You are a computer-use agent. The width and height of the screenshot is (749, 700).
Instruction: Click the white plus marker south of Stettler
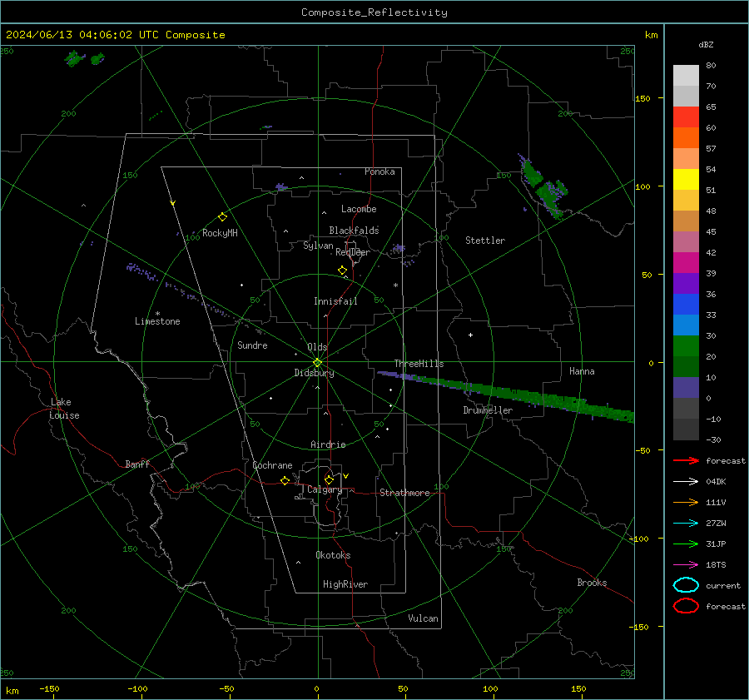click(470, 335)
